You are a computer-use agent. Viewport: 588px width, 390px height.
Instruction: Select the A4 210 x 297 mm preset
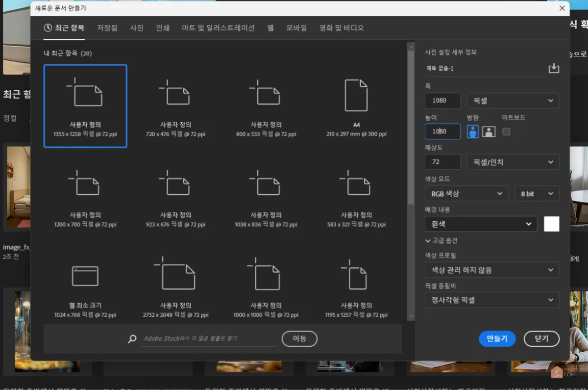click(x=356, y=106)
